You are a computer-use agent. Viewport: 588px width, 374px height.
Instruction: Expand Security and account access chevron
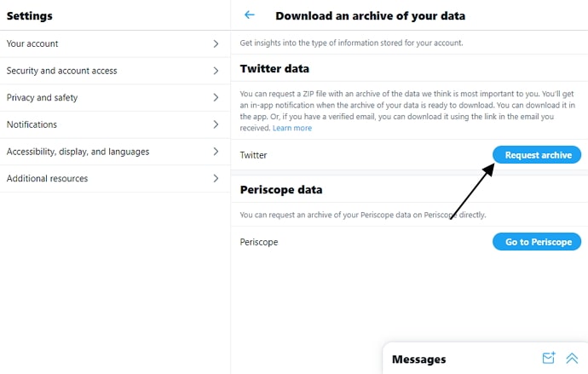[x=216, y=71]
